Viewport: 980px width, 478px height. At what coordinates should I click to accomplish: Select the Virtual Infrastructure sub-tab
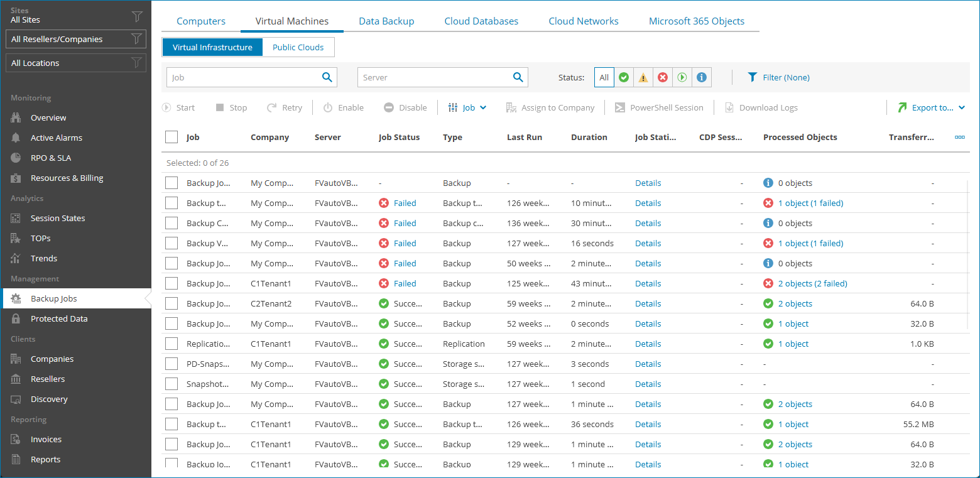pyautogui.click(x=212, y=47)
